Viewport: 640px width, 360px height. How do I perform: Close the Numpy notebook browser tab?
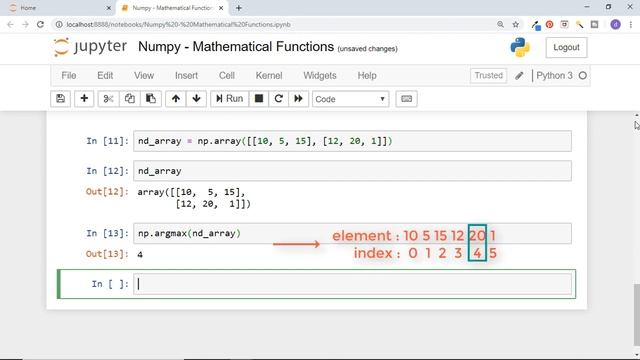(221, 8)
